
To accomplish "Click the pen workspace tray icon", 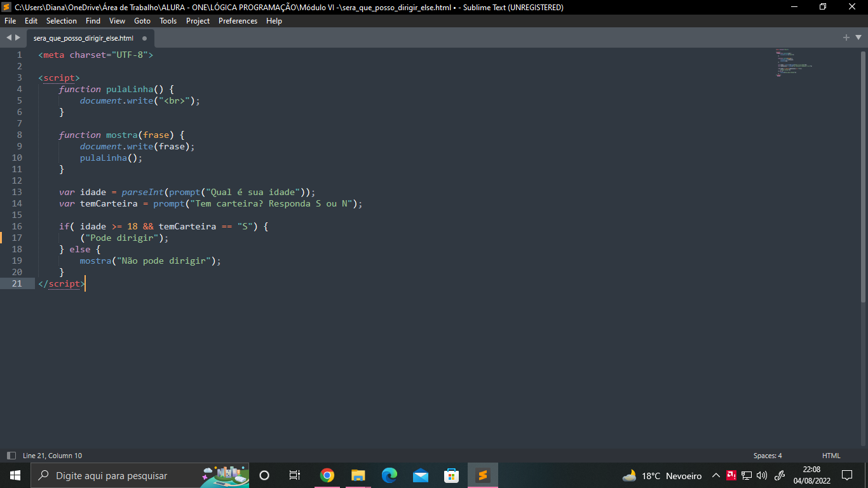I will [x=780, y=475].
